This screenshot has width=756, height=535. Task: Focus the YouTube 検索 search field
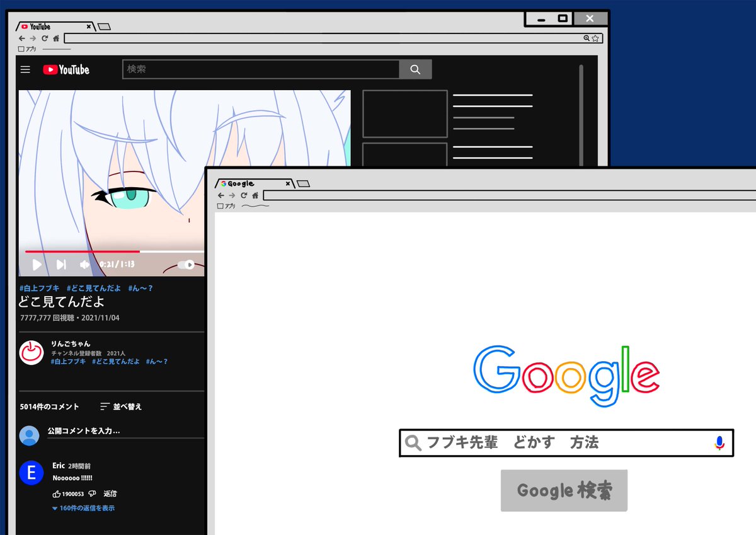[261, 69]
